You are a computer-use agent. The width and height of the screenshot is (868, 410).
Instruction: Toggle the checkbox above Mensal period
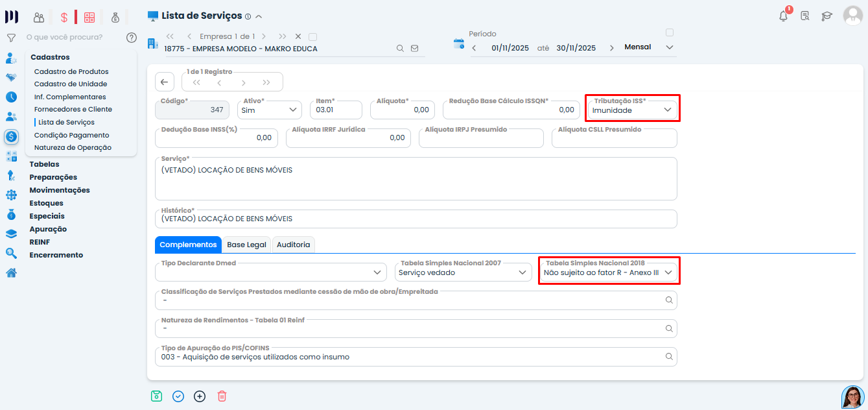(x=670, y=32)
